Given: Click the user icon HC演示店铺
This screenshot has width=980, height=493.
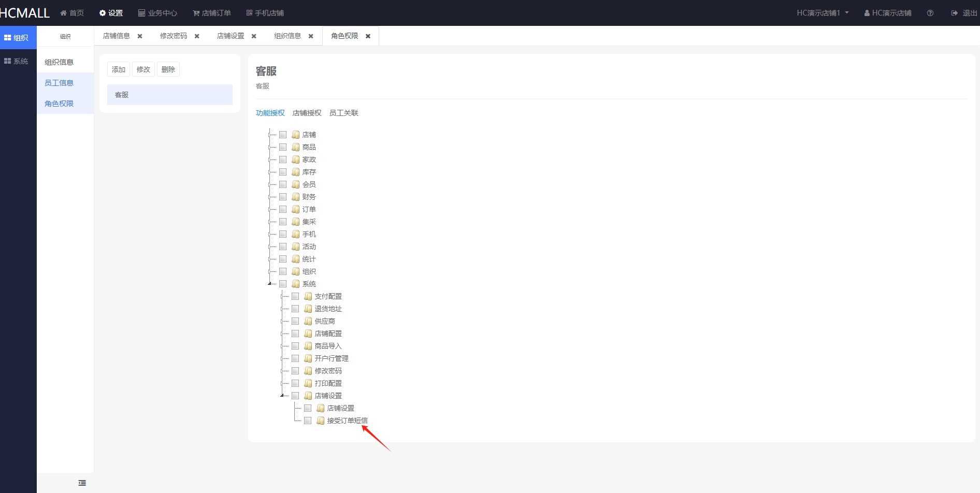Looking at the screenshot, I should click(867, 13).
